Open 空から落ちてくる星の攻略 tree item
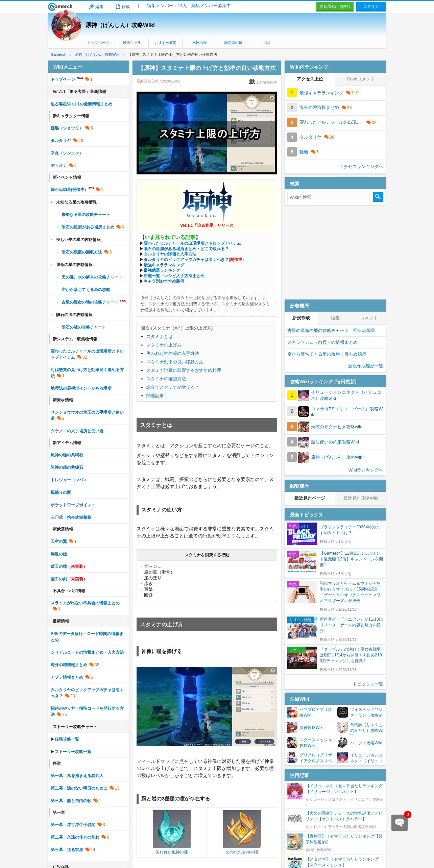434x868 pixels. coord(86,290)
